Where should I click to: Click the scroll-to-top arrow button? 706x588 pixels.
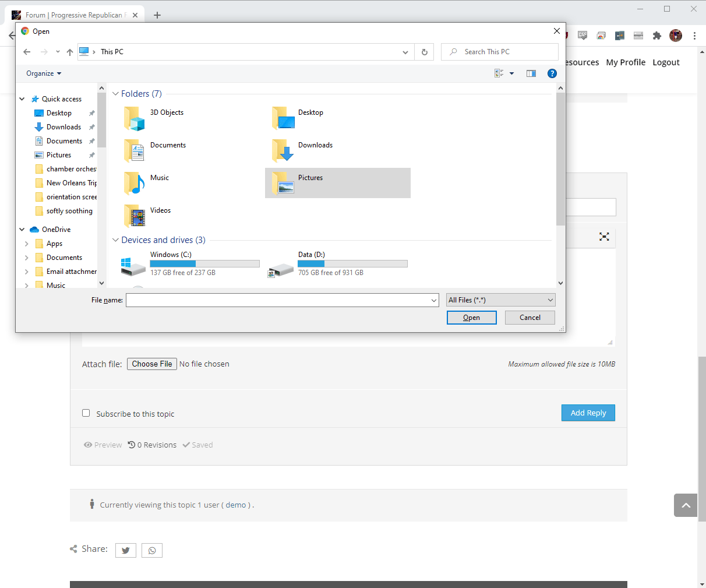point(686,505)
